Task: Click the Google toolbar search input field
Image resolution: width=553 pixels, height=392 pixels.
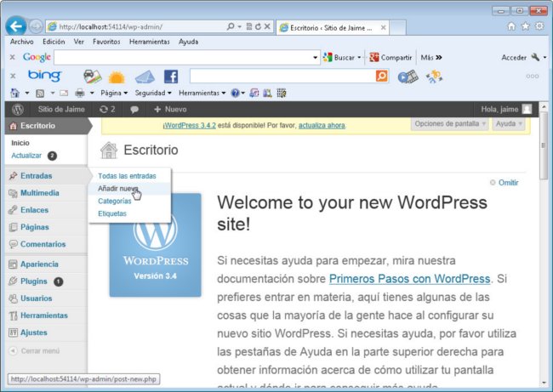Action: 184,58
